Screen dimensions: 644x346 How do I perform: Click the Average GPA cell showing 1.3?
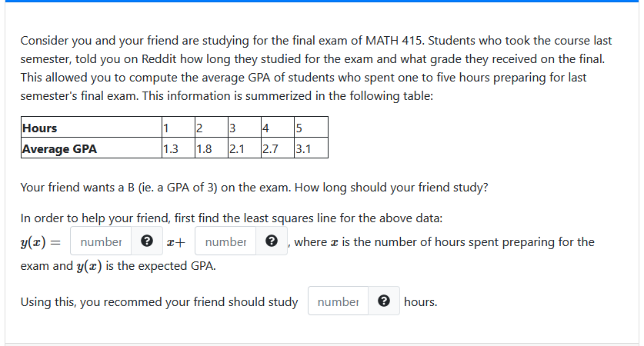click(x=179, y=148)
